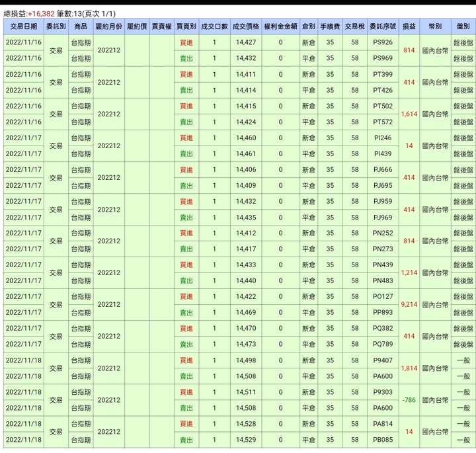Click the 委託別 column header
This screenshot has width=476, height=453.
pos(56,26)
